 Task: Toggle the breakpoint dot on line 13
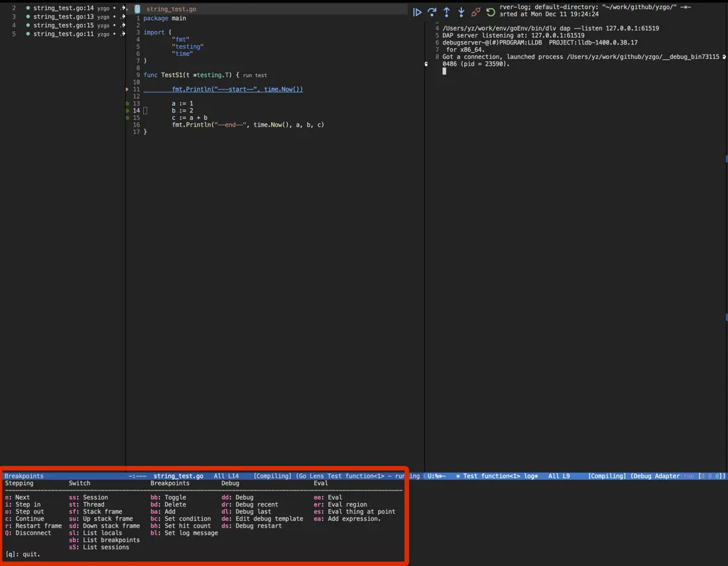pos(127,104)
